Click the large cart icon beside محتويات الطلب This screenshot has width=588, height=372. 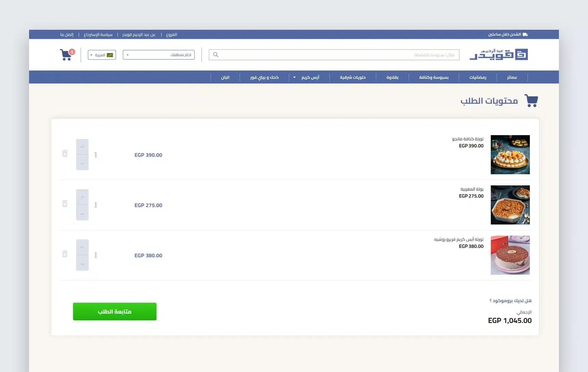pyautogui.click(x=531, y=101)
